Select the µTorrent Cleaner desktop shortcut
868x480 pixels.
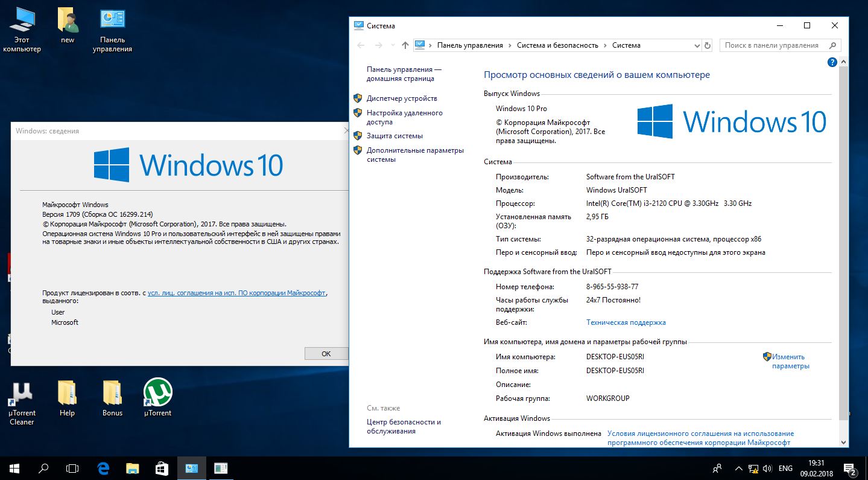[x=22, y=404]
